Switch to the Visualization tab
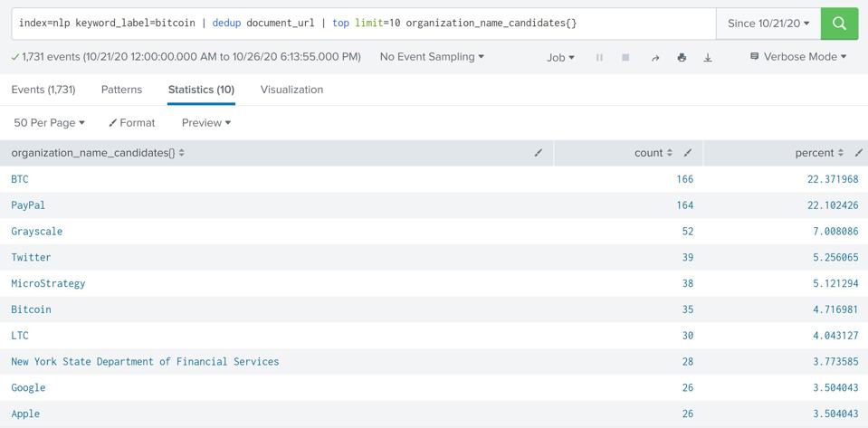Image resolution: width=868 pixels, height=428 pixels. [x=291, y=90]
